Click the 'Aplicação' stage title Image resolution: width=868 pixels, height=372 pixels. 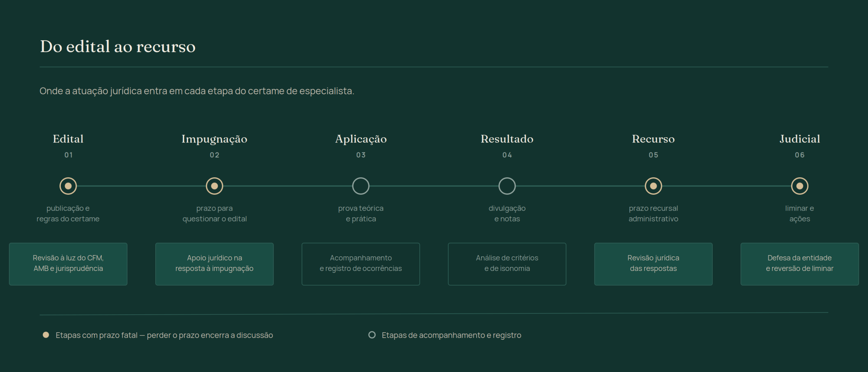click(361, 139)
